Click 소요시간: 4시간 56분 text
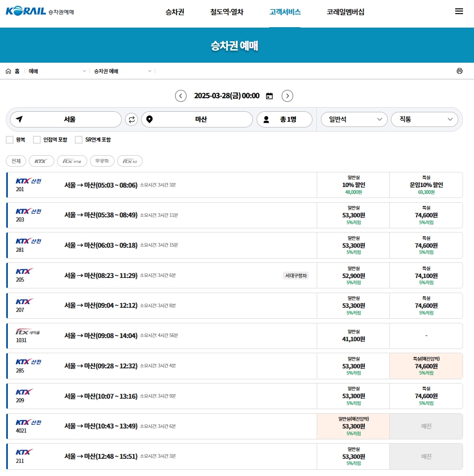Viewport: 474px width, 476px height. (159, 335)
